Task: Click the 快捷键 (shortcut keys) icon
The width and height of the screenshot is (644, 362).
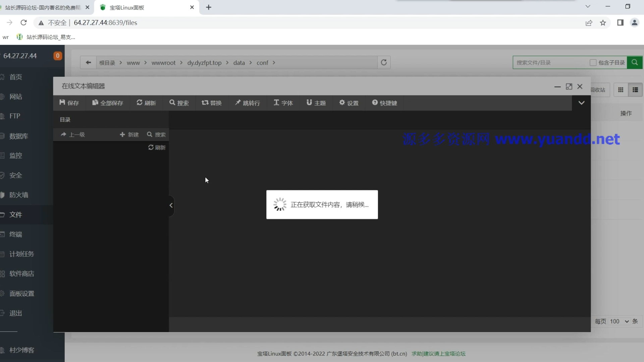Action: [x=375, y=103]
